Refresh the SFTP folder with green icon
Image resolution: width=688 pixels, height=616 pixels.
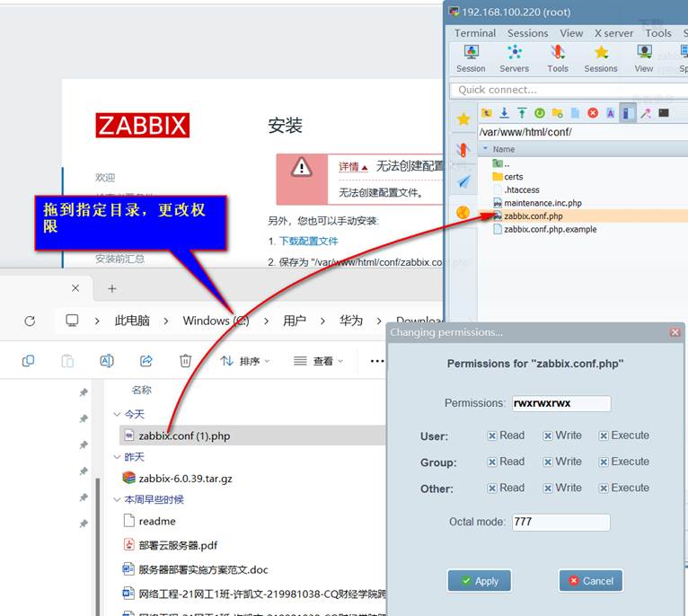(540, 113)
